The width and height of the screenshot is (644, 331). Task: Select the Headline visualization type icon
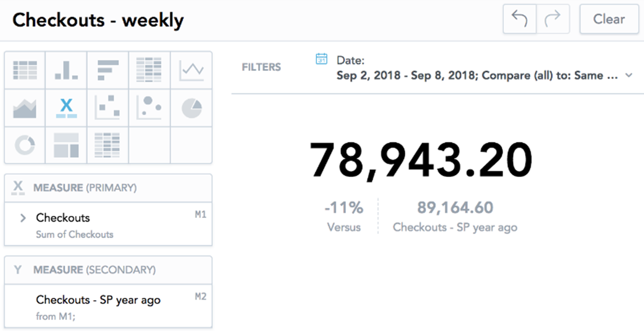[66, 108]
